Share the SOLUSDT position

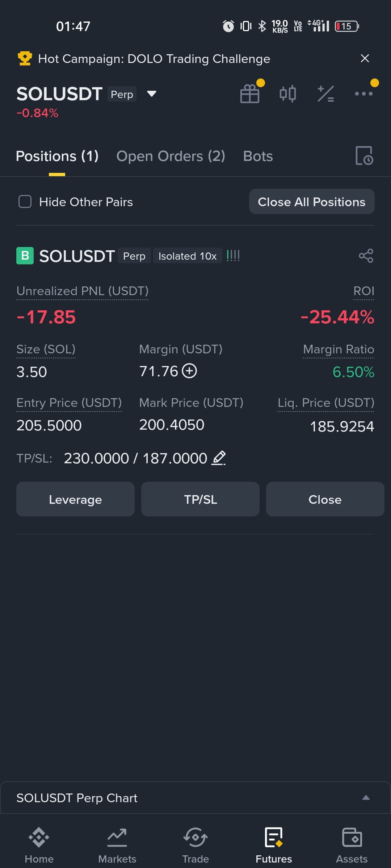click(x=366, y=256)
